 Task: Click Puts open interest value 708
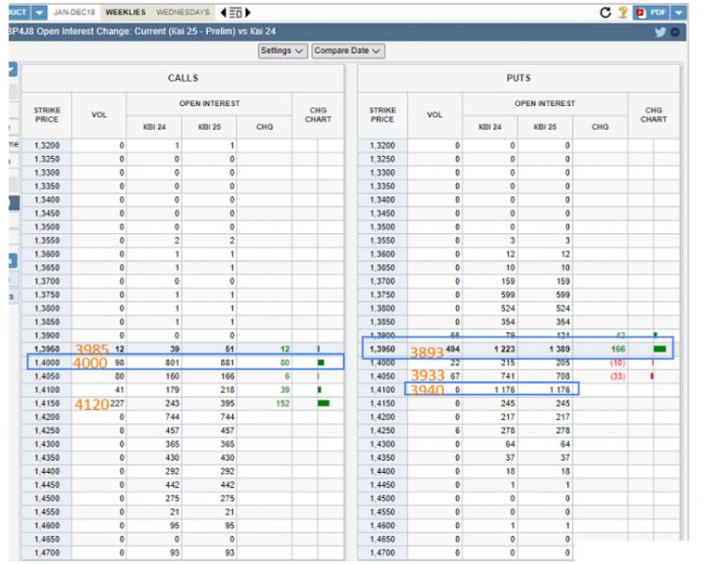(563, 376)
